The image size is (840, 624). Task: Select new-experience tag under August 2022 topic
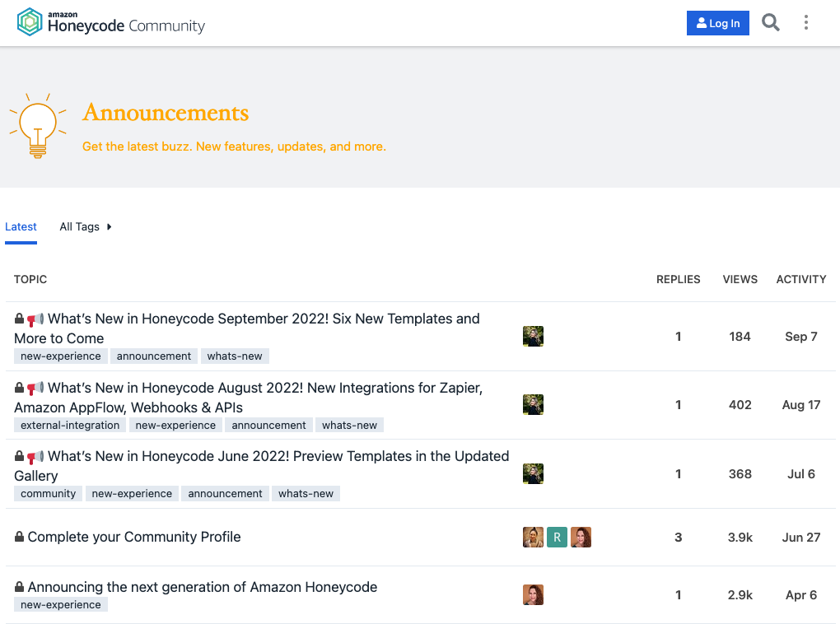175,426
